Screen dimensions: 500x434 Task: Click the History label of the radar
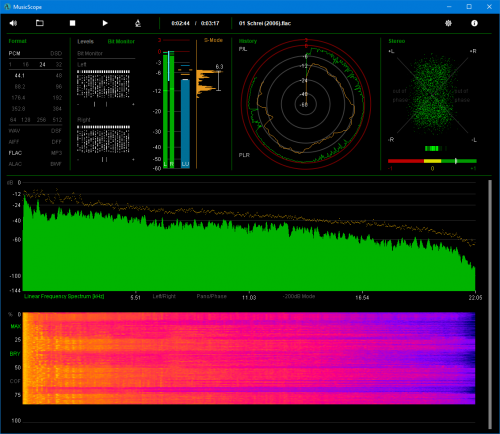[248, 41]
